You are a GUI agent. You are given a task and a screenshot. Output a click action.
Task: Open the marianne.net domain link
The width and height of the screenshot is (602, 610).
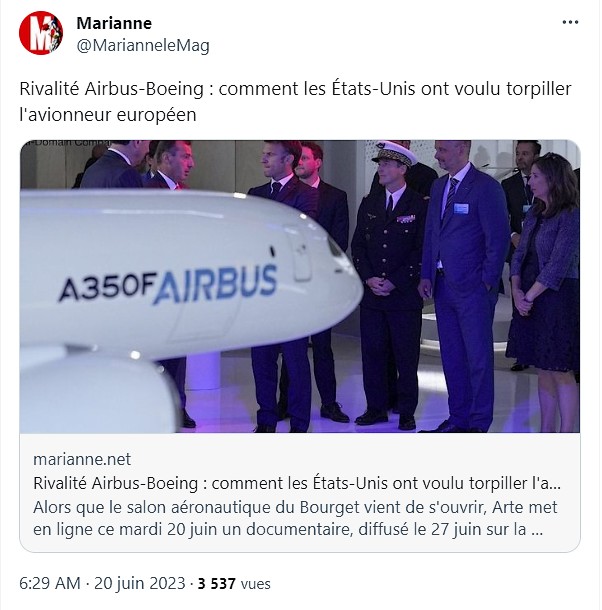pyautogui.click(x=82, y=459)
